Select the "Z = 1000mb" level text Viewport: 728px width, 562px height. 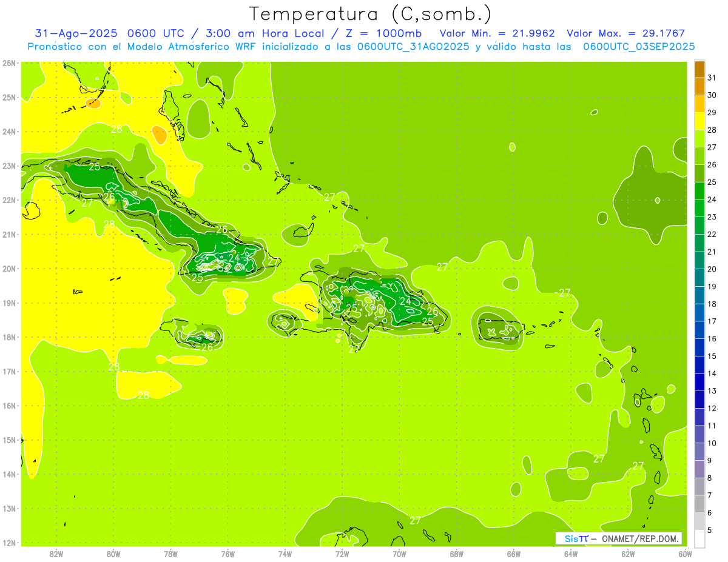pos(383,33)
